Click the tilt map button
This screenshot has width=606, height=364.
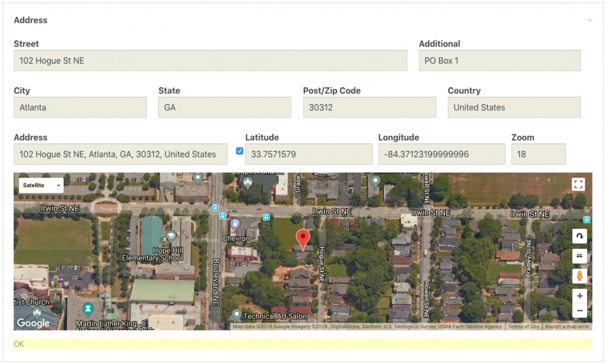(x=579, y=256)
